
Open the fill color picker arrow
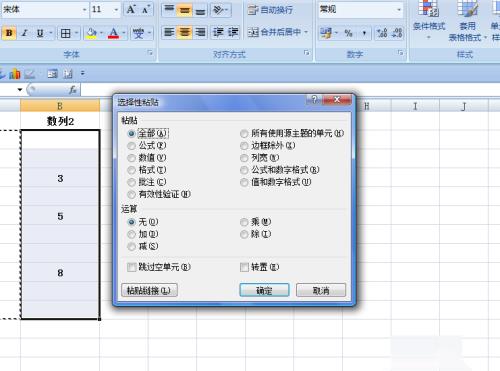coord(101,33)
